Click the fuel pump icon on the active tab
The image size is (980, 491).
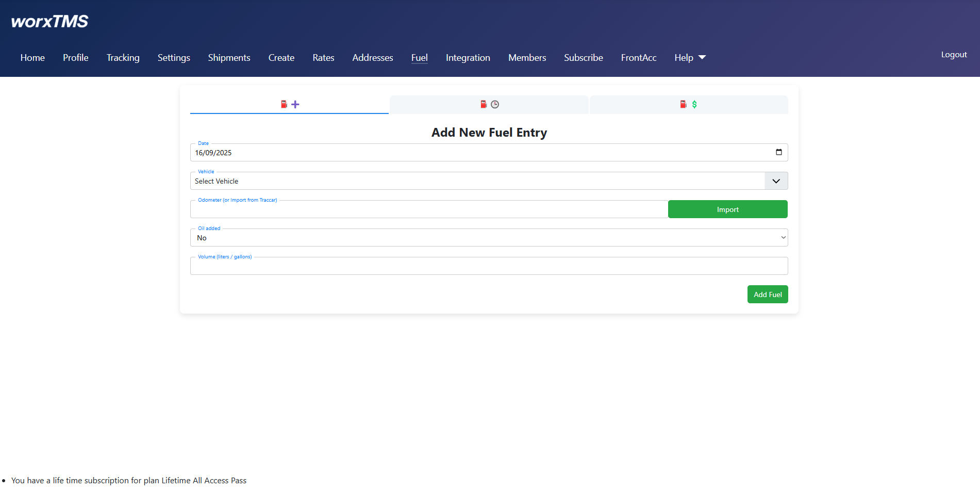click(x=284, y=104)
